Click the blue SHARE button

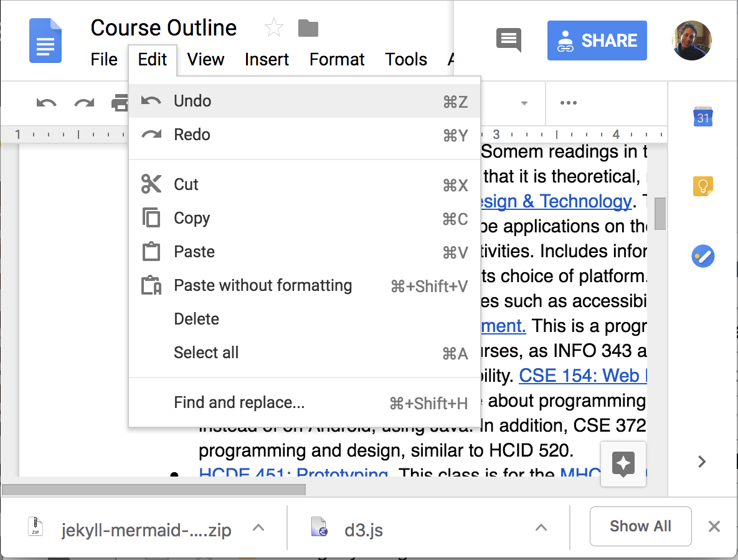pyautogui.click(x=597, y=40)
